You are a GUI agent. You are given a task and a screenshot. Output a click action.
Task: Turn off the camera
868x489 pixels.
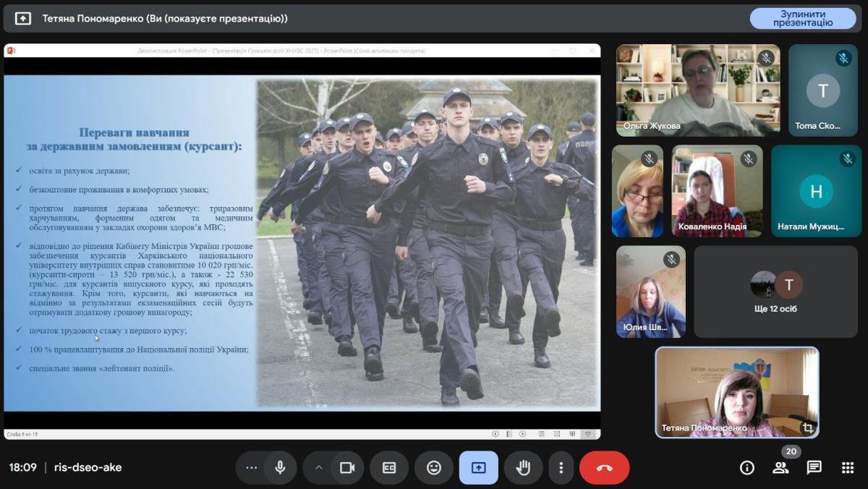click(347, 467)
